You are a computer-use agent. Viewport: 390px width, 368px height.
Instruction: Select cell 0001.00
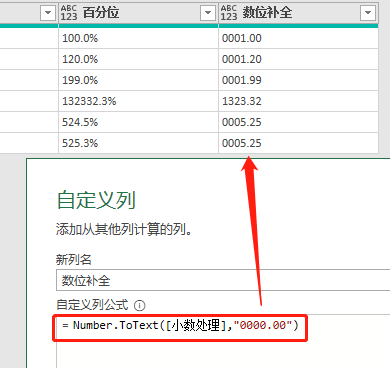[x=298, y=38]
